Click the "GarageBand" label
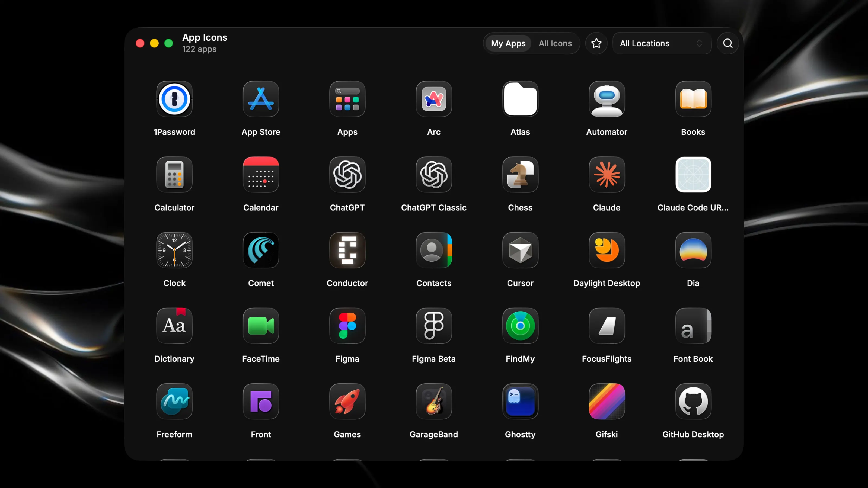The image size is (868, 488). [x=434, y=434]
